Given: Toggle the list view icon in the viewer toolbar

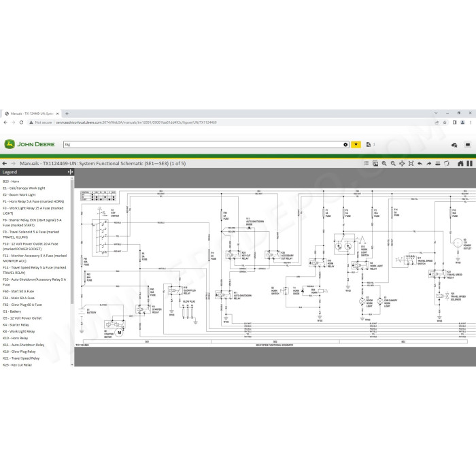Looking at the screenshot, I should pyautogui.click(x=367, y=163).
